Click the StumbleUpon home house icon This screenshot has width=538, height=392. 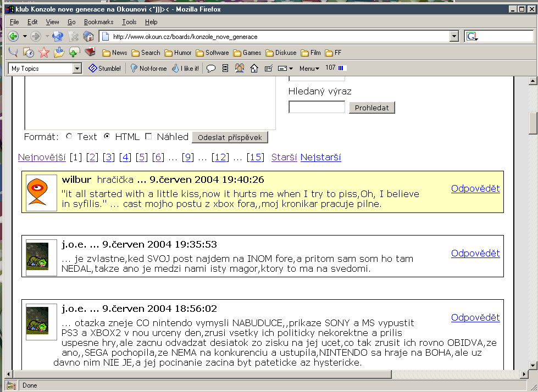[254, 68]
